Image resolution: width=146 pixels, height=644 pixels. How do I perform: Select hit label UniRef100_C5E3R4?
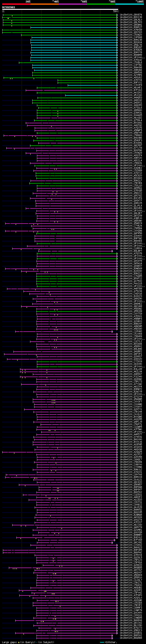[x=131, y=183]
